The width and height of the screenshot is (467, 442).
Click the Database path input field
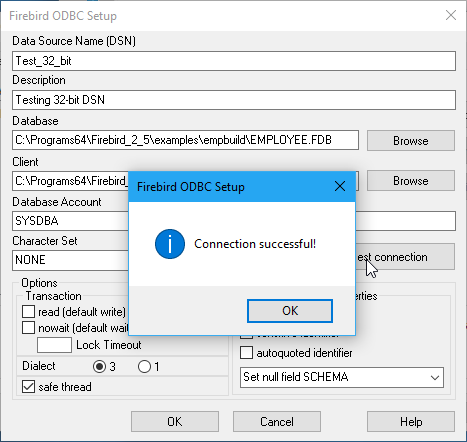185,140
